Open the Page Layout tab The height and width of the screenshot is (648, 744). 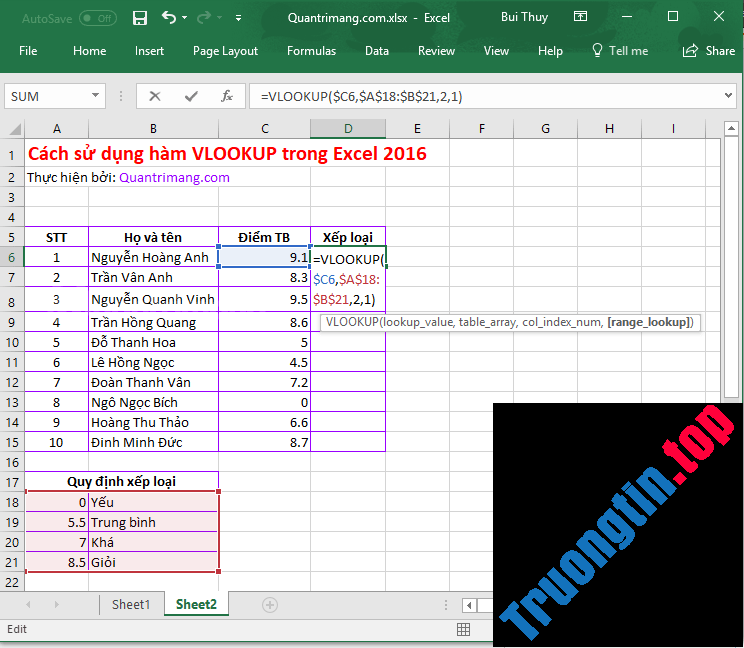(x=225, y=51)
